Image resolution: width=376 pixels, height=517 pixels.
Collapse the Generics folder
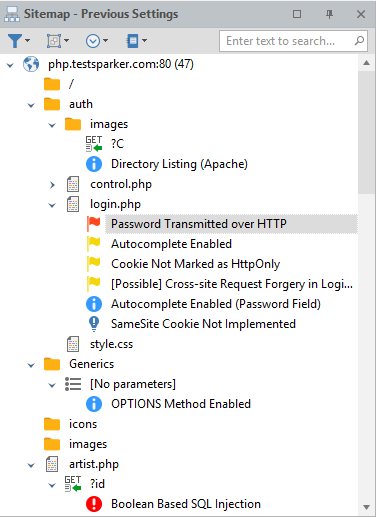[31, 365]
